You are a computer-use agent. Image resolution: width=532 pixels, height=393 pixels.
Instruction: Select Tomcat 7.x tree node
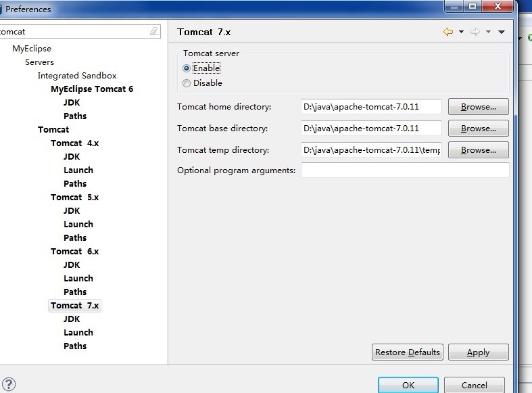pyautogui.click(x=74, y=306)
